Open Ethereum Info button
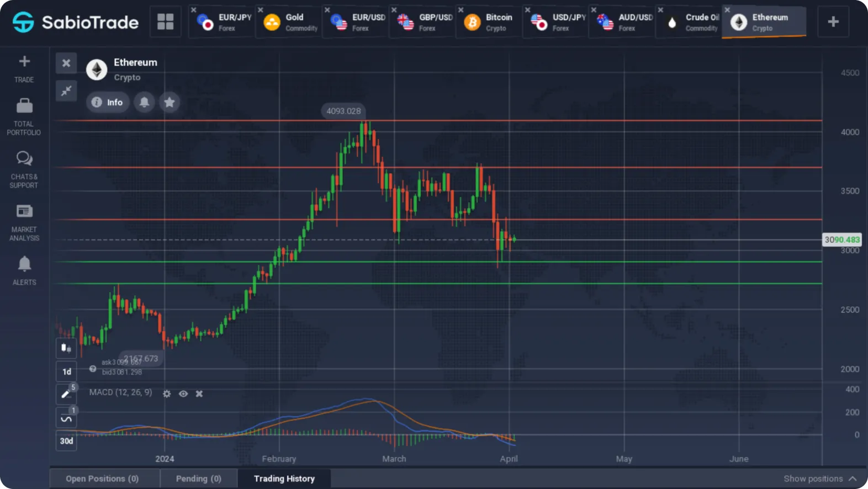 [x=108, y=102]
